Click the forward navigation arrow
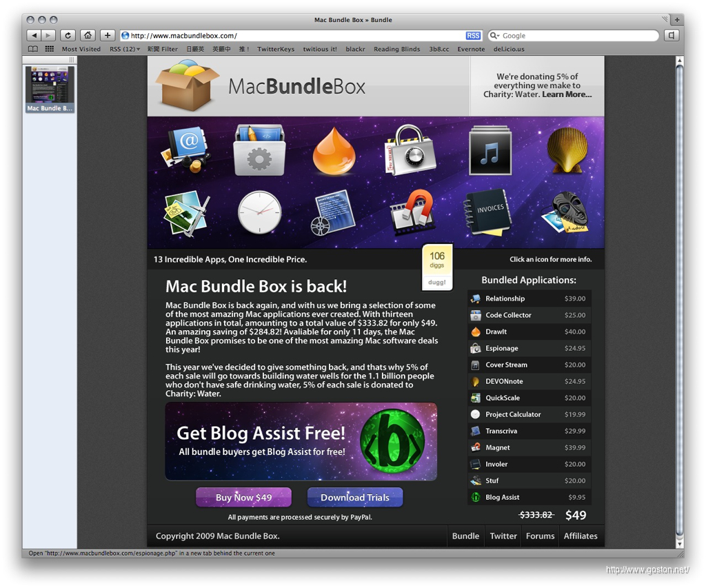Viewport: 706px width, 588px height. tap(48, 35)
